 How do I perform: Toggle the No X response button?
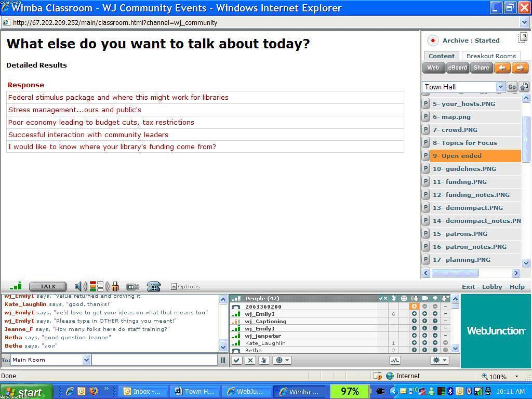click(250, 360)
